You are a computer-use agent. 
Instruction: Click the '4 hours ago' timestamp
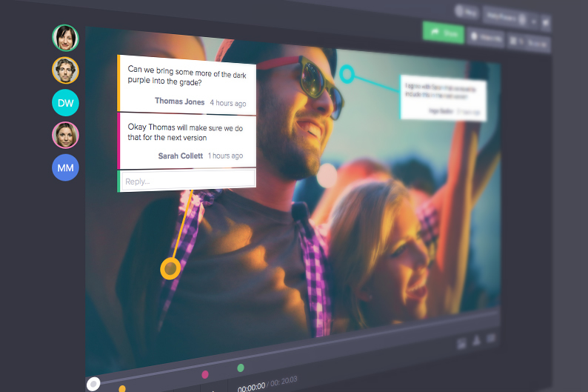[x=228, y=103]
